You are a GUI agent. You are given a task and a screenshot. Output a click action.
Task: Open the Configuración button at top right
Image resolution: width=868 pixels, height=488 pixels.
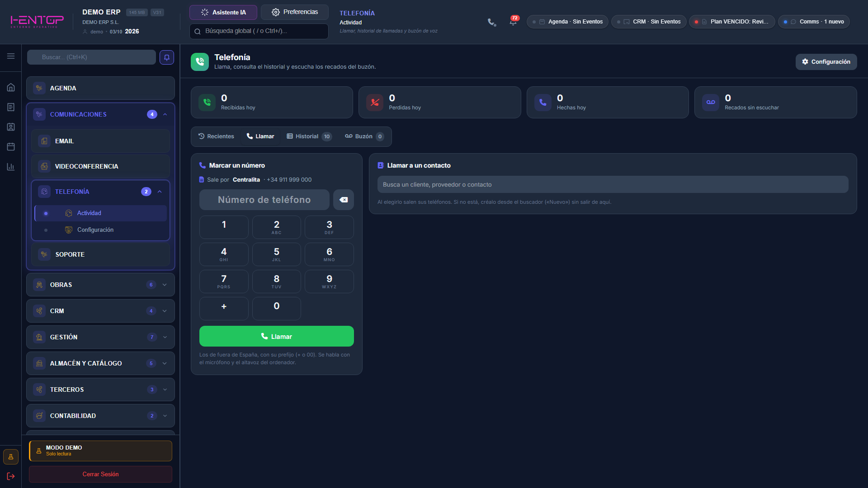click(x=826, y=62)
